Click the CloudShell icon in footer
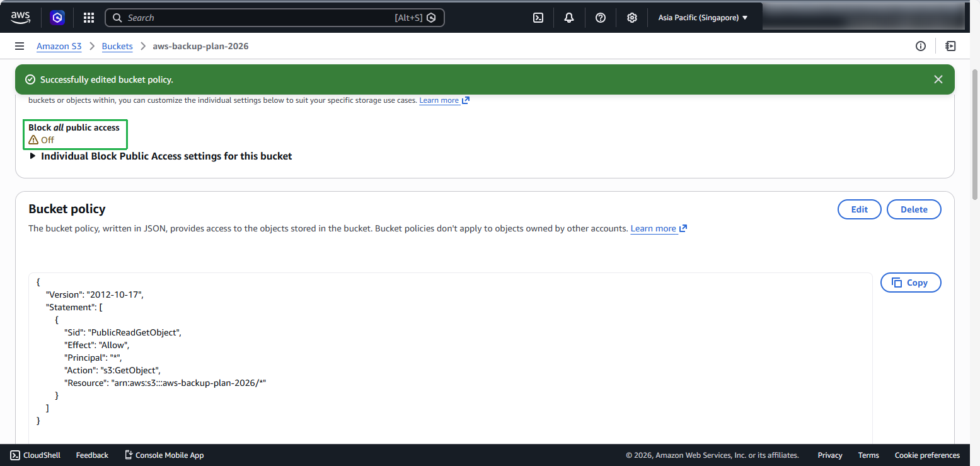The width and height of the screenshot is (980, 466). [x=15, y=455]
